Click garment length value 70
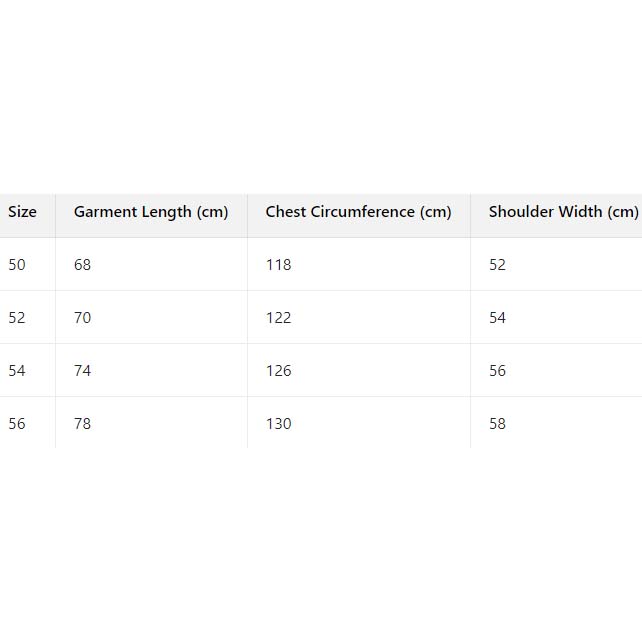Image resolution: width=642 pixels, height=642 pixels. pyautogui.click(x=82, y=318)
